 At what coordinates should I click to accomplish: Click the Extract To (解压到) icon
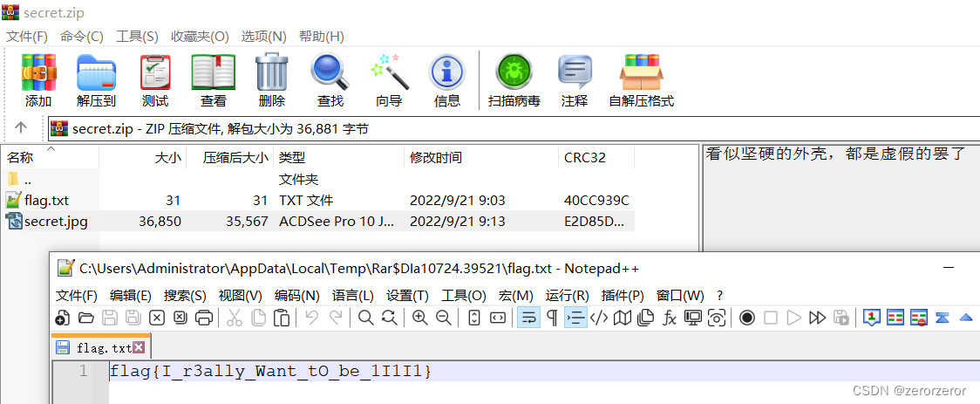[x=96, y=72]
